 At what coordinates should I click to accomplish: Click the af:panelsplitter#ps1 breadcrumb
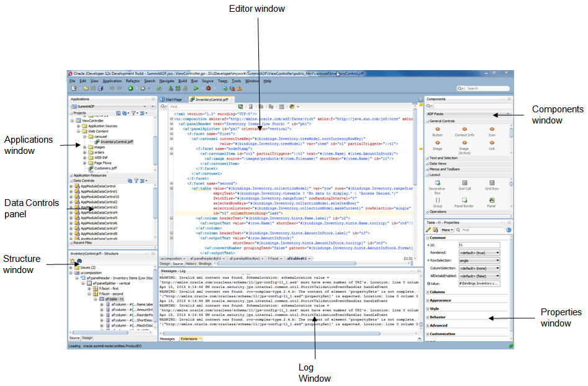point(245,259)
